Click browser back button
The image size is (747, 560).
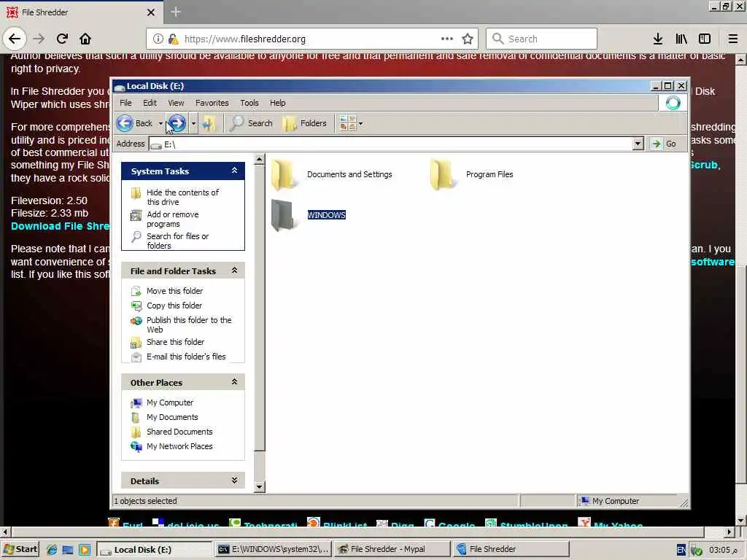(15, 39)
